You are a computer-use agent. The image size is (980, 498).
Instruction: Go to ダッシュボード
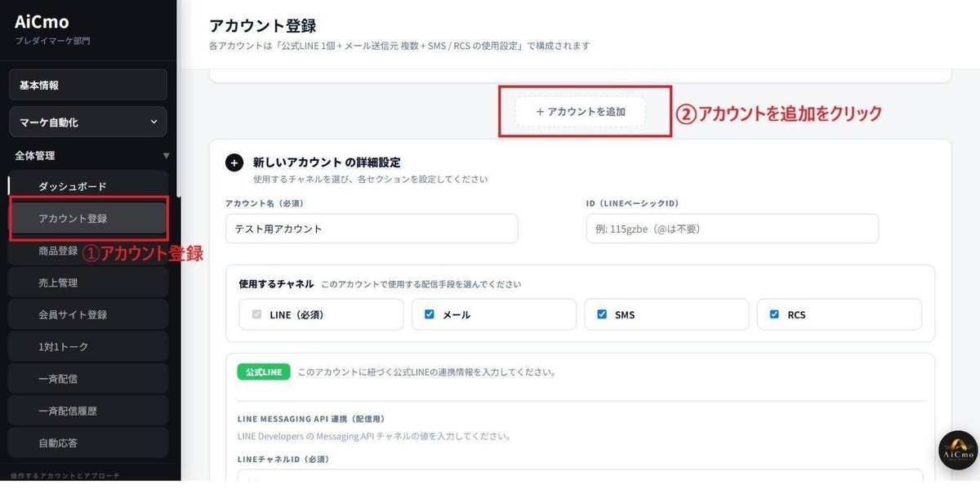pos(88,186)
